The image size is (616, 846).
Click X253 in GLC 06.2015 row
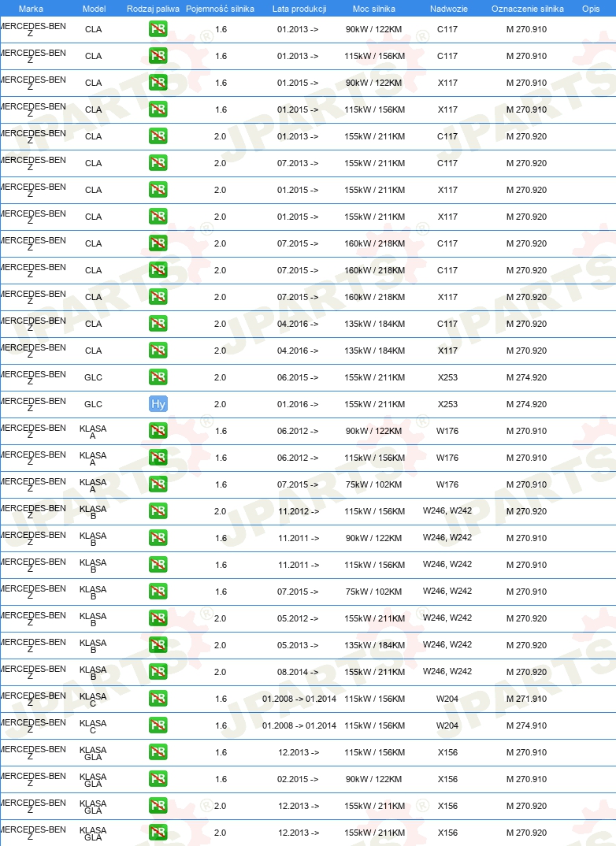(x=447, y=377)
